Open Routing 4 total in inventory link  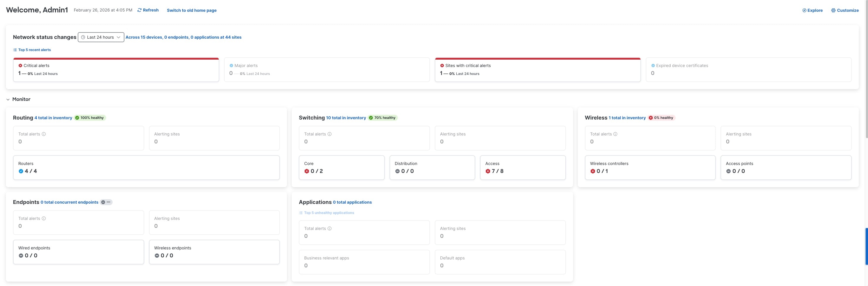point(53,118)
